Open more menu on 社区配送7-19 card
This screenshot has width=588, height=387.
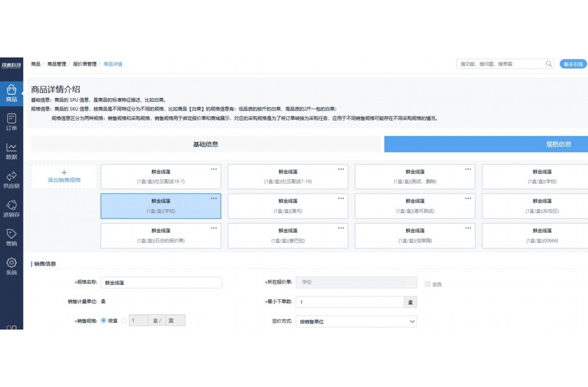pos(341,169)
